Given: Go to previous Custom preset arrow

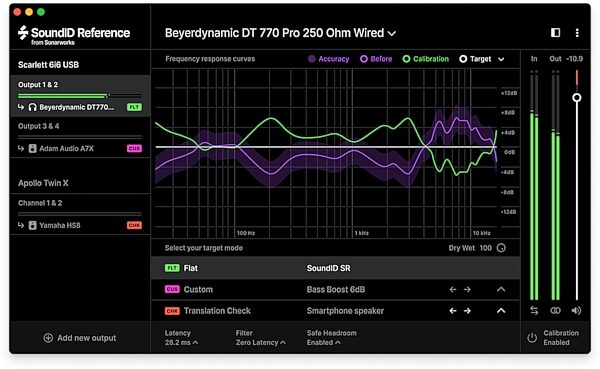Looking at the screenshot, I should pos(453,290).
